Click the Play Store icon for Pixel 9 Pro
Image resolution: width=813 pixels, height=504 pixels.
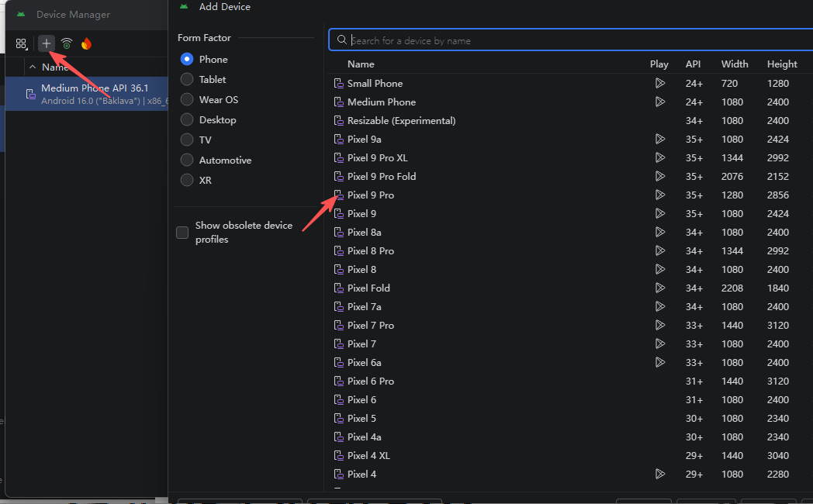[659, 195]
